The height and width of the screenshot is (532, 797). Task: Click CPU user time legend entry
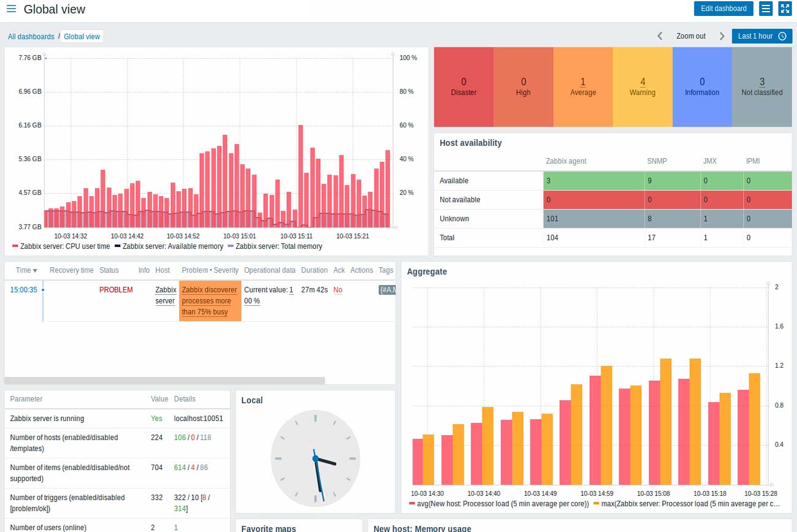[61, 246]
